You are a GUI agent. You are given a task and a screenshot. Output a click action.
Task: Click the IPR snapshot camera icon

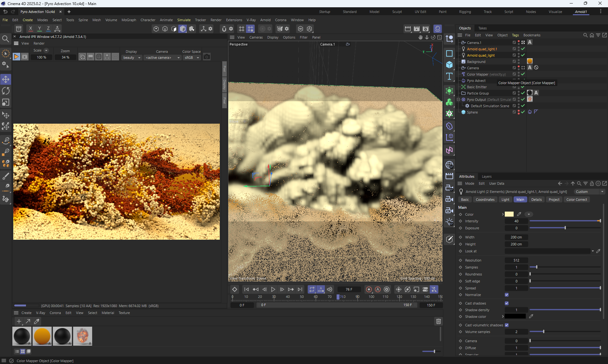click(207, 57)
